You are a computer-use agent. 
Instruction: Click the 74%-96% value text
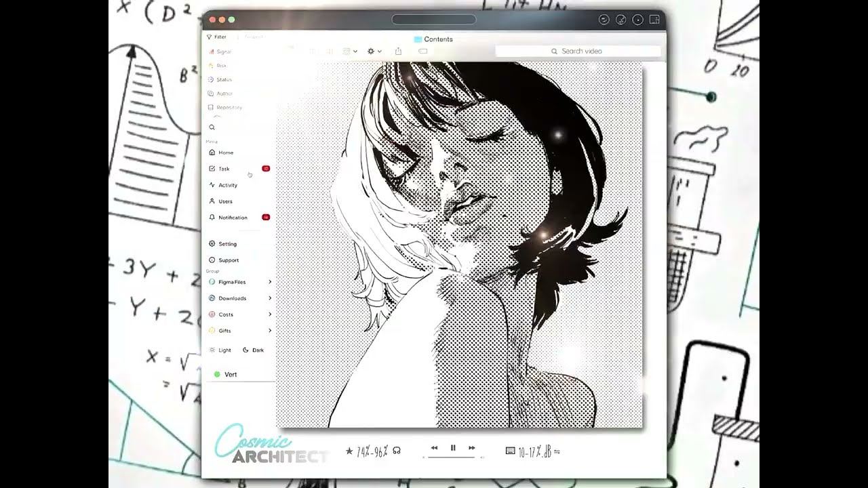click(x=372, y=451)
